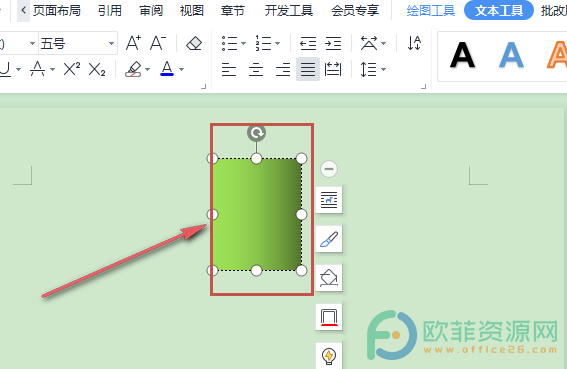Open 开发工具 tab
Image resolution: width=567 pixels, height=369 pixels.
289,10
